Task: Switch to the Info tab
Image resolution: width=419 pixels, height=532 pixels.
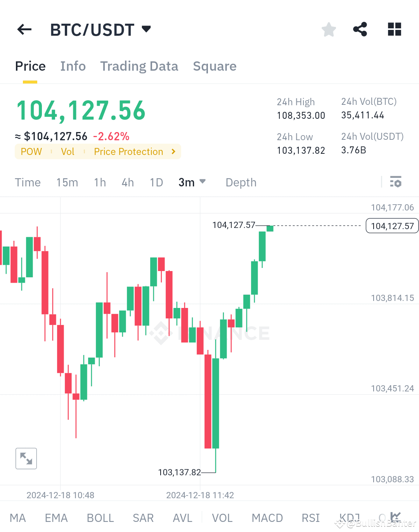Action: pos(73,66)
